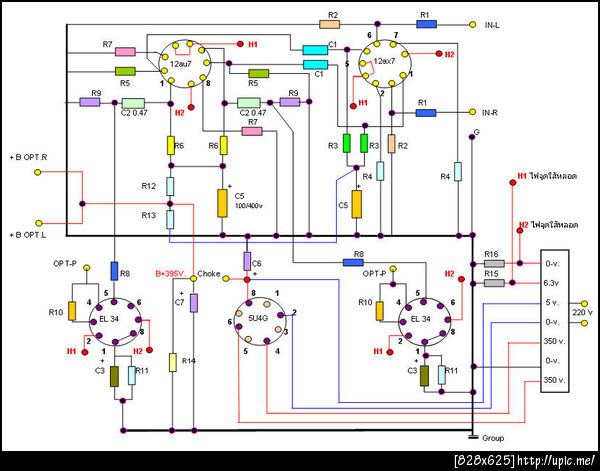The width and height of the screenshot is (600, 471).
Task: Select the gray R16 resistor
Action: tap(494, 263)
